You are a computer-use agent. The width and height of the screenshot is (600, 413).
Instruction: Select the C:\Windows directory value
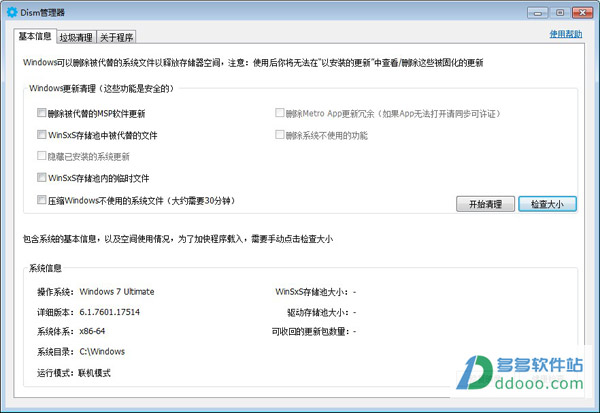coord(102,351)
